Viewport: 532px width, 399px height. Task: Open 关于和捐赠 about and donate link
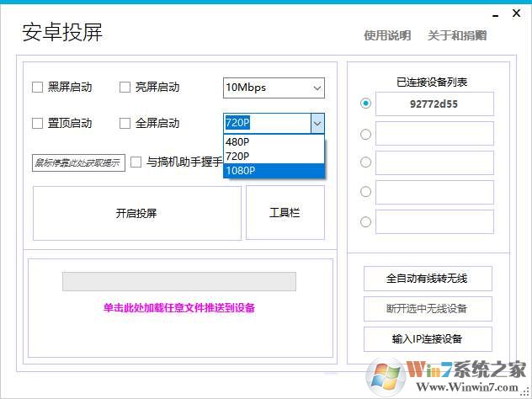click(457, 35)
